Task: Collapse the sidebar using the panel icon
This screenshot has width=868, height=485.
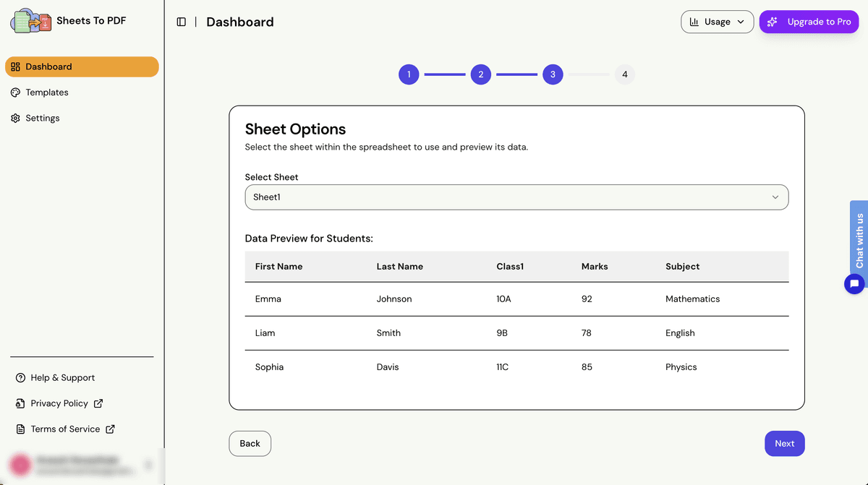Action: [181, 22]
